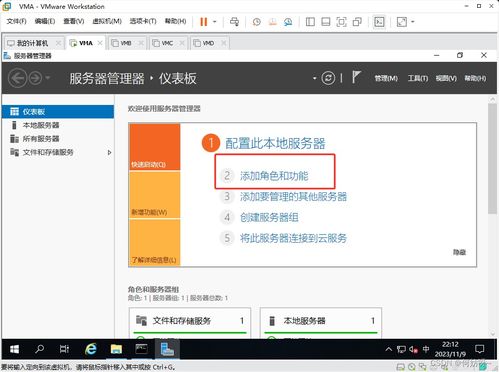Viewport: 499px width, 372px height.
Task: Close the VMD tab
Action: (x=224, y=43)
